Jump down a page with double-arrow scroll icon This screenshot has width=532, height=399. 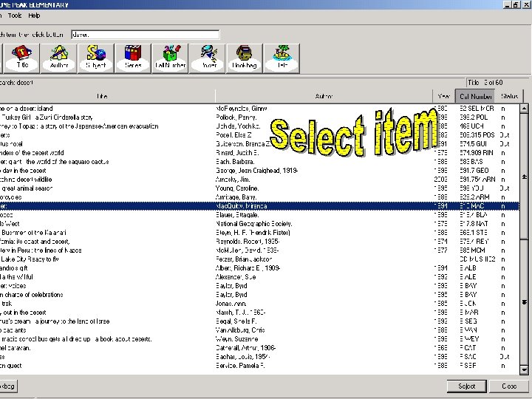[x=524, y=302]
